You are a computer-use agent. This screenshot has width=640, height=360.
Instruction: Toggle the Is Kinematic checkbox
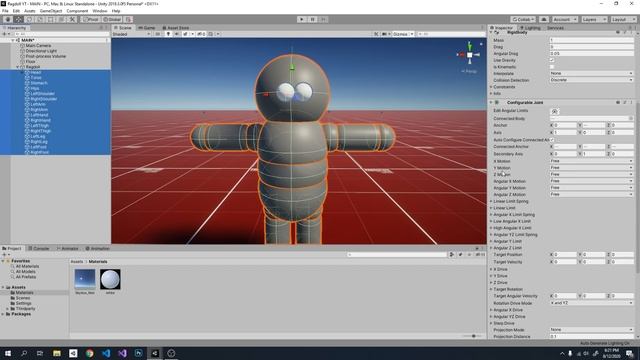pos(552,67)
